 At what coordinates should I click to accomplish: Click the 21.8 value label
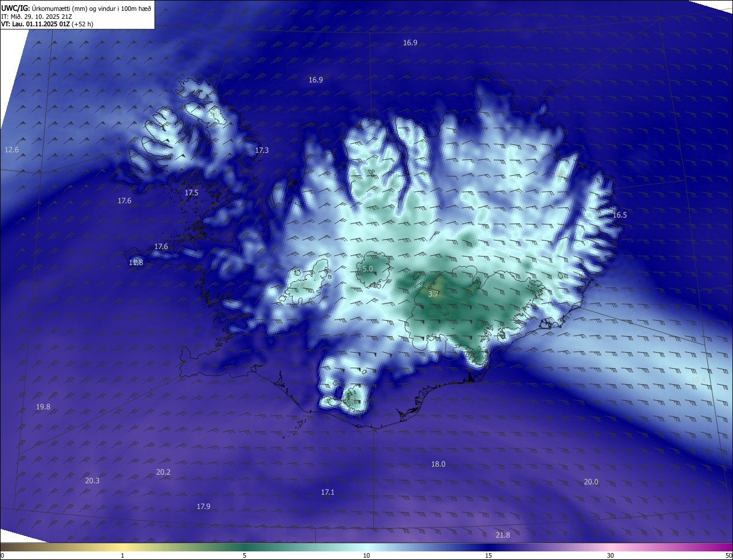[503, 535]
